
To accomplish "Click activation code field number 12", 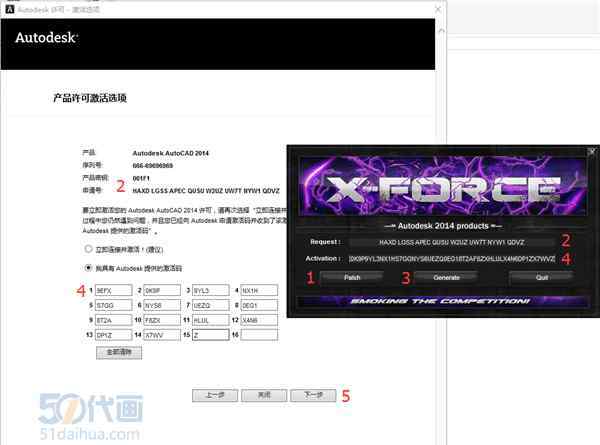I will (259, 320).
